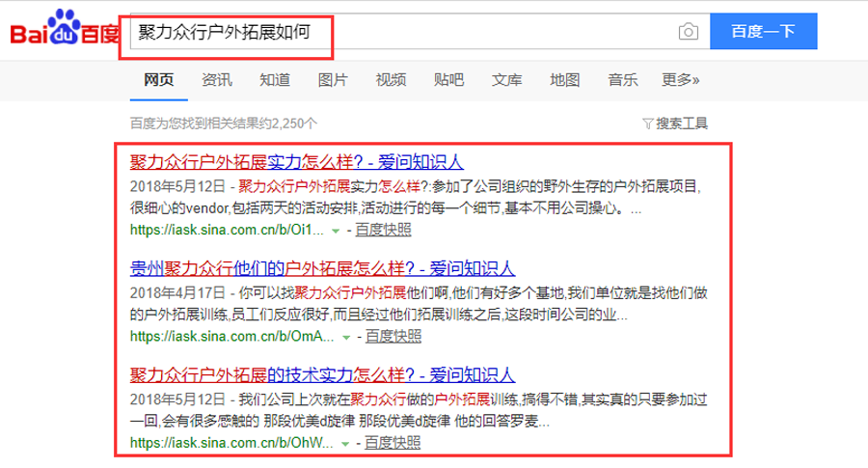Switch to the 网页 tab

(159, 80)
